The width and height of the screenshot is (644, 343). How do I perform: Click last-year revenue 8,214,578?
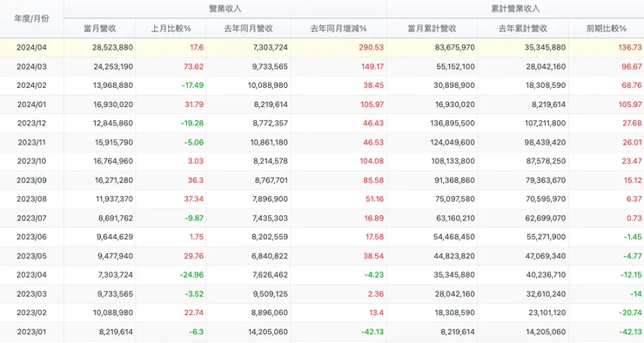[x=271, y=161]
